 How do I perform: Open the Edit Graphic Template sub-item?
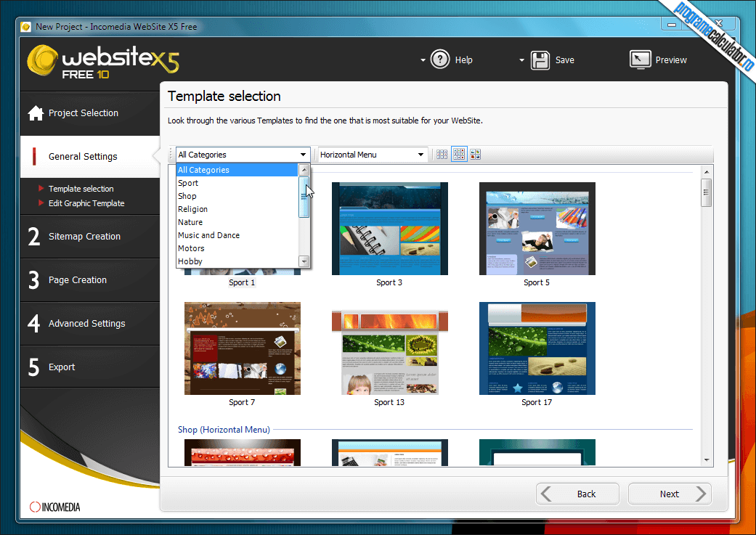pyautogui.click(x=86, y=203)
